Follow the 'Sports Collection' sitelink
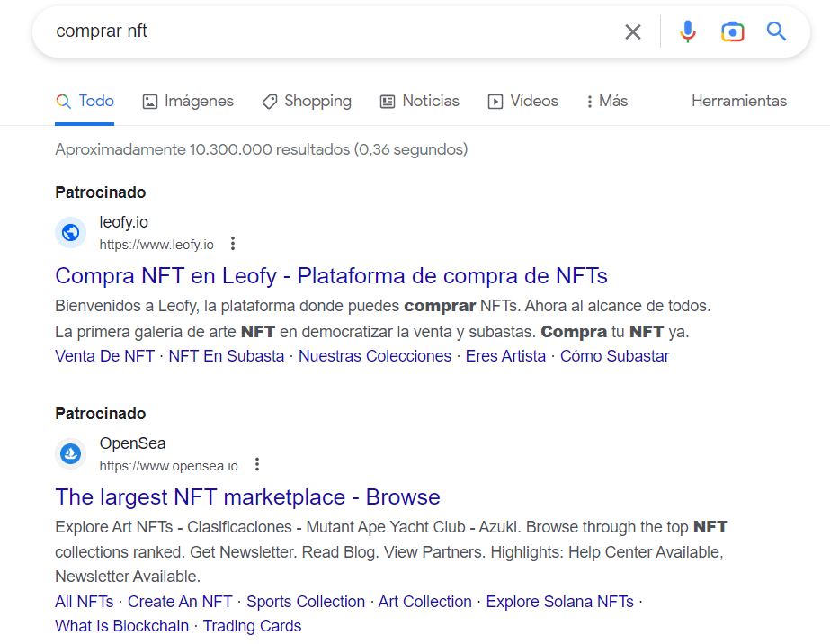 tap(306, 602)
